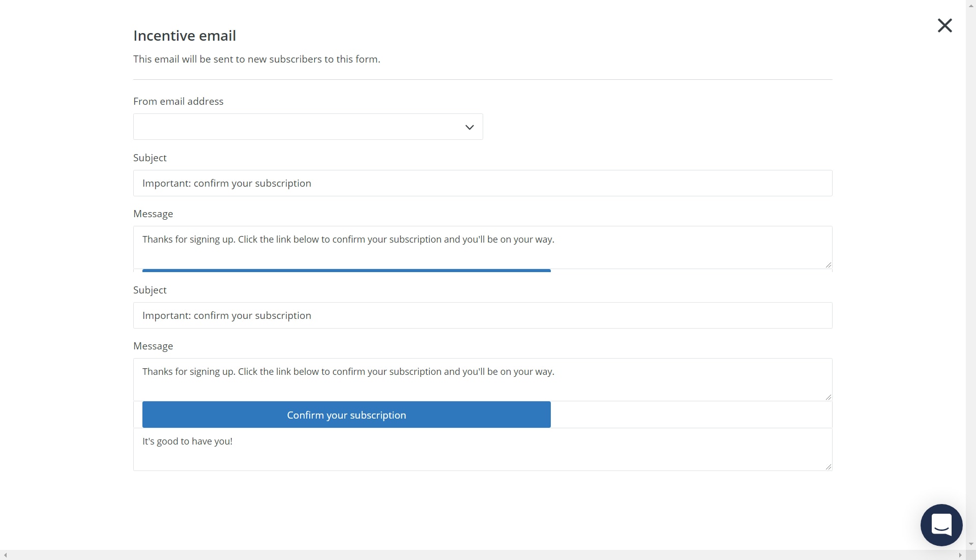Click the scroll right arrow on horizontal scrollbar

point(960,555)
